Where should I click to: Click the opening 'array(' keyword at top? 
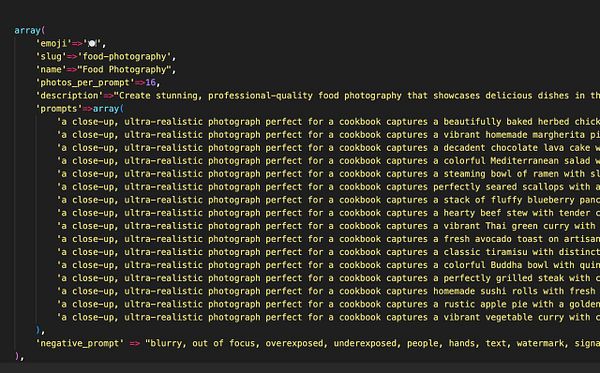(x=29, y=31)
